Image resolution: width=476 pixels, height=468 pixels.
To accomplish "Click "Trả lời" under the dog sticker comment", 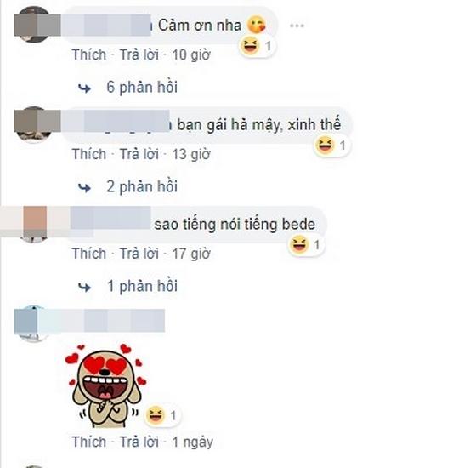I will click(x=139, y=442).
